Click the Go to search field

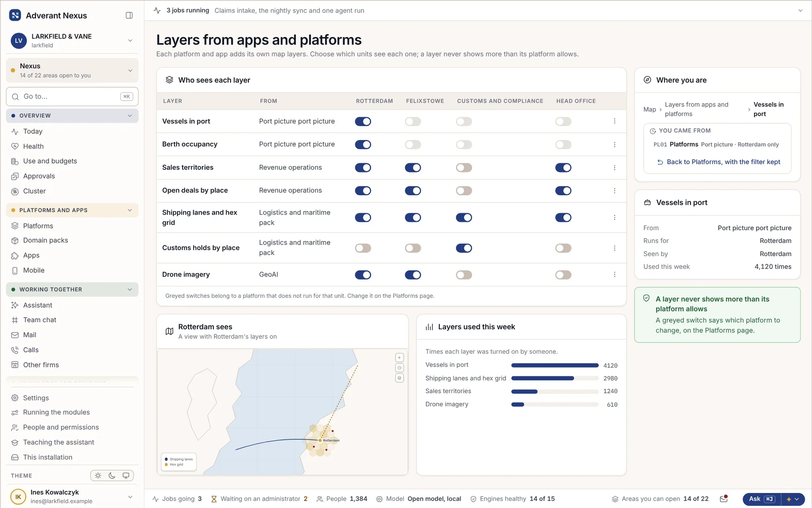click(x=72, y=97)
